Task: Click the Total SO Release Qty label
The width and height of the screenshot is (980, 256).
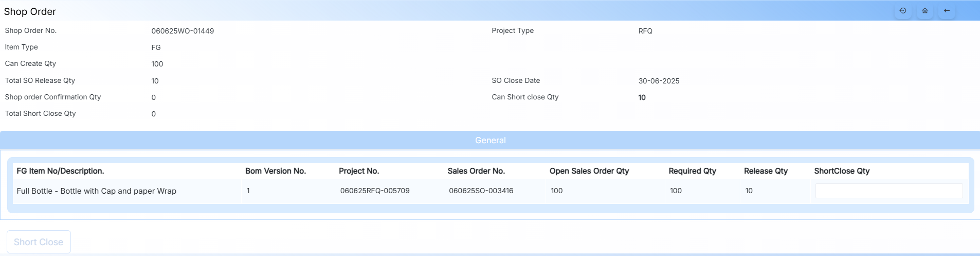Action: (40, 80)
